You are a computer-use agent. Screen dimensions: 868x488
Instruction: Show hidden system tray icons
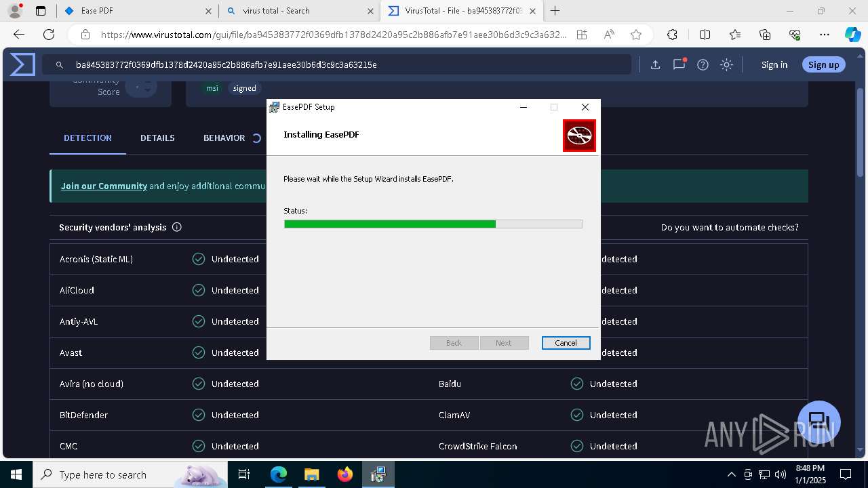(x=731, y=474)
